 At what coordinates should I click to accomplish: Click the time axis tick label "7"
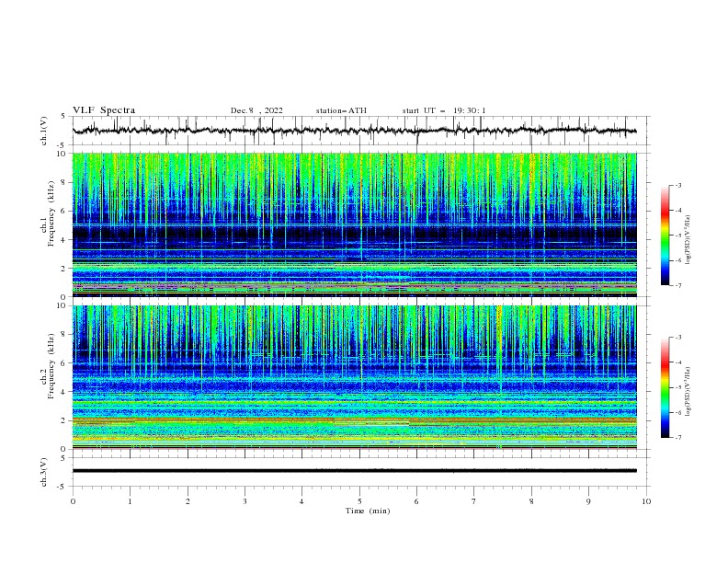click(x=474, y=501)
